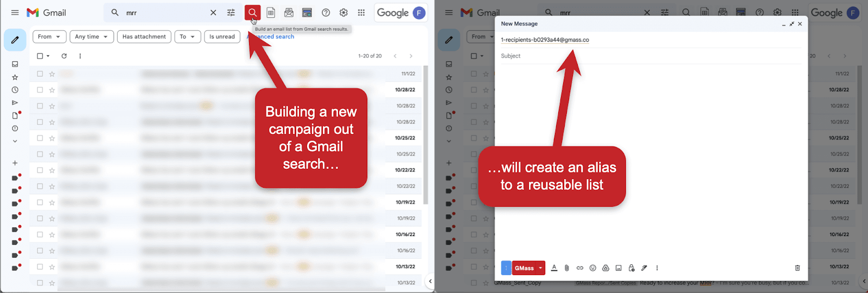Refresh the search results in left window
This screenshot has height=293, width=868.
point(64,56)
